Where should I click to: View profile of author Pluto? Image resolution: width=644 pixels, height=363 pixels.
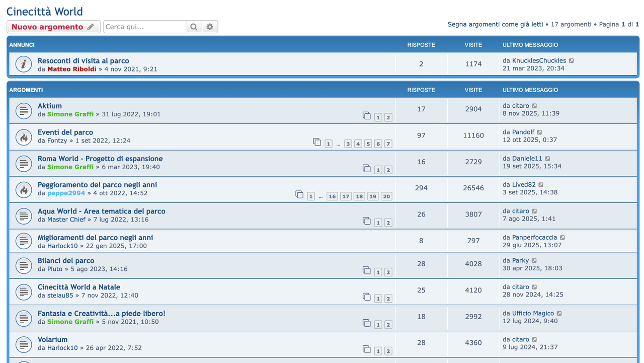[x=55, y=269]
